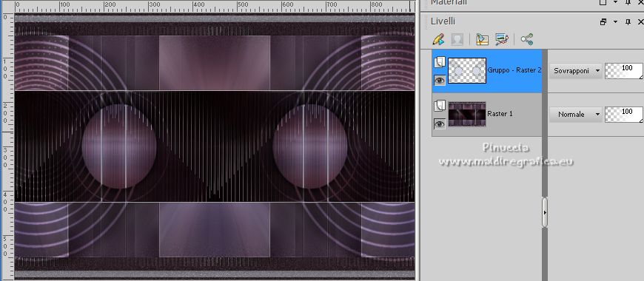Image resolution: width=644 pixels, height=281 pixels.
Task: Select the Raster 1 layer name
Action: pyautogui.click(x=500, y=114)
